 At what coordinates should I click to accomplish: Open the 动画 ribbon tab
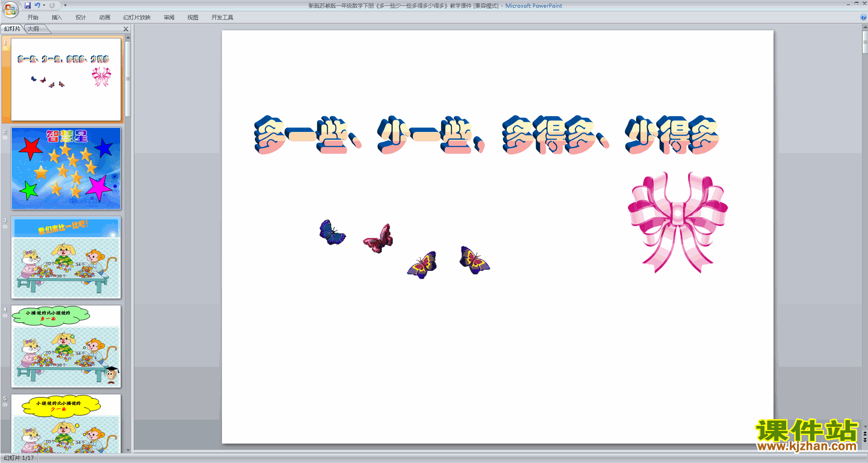pos(105,18)
